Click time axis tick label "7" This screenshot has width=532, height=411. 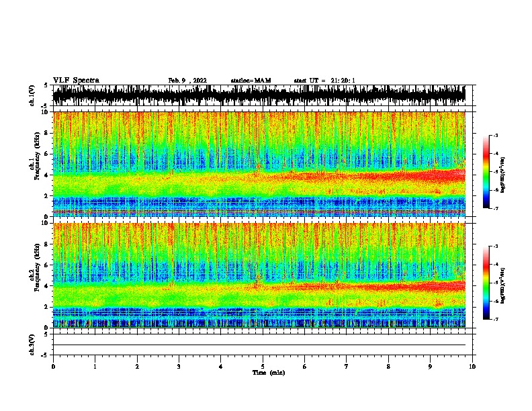click(x=347, y=367)
